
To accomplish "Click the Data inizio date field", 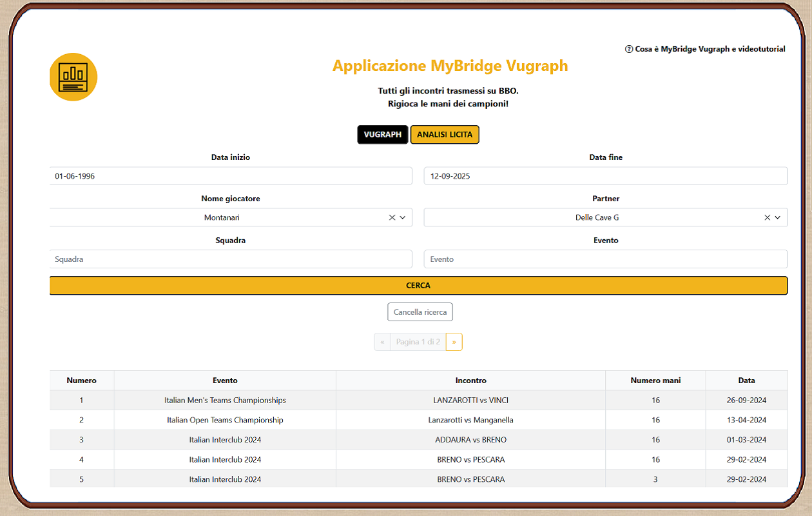I will click(231, 176).
